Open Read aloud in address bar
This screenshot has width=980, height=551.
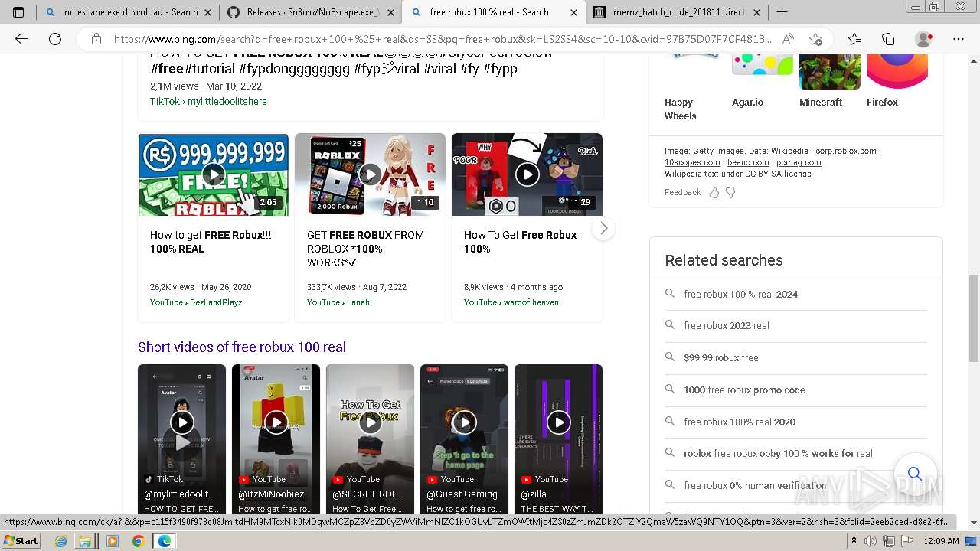point(787,39)
